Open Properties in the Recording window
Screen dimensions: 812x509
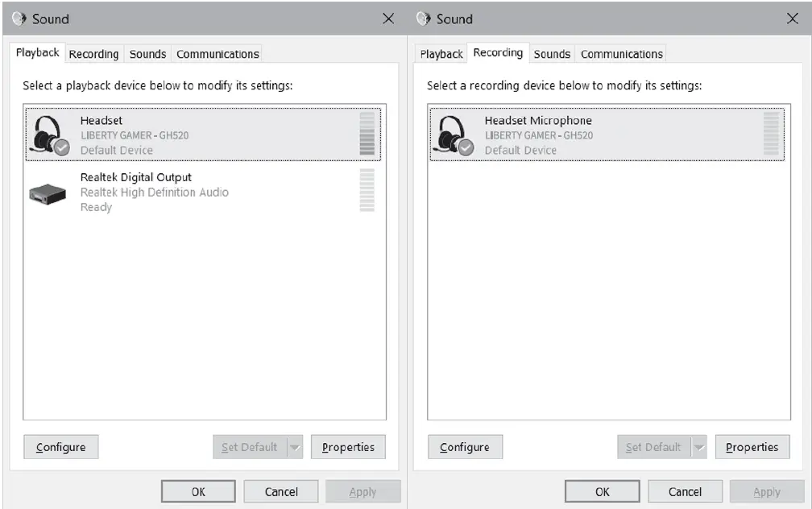752,447
